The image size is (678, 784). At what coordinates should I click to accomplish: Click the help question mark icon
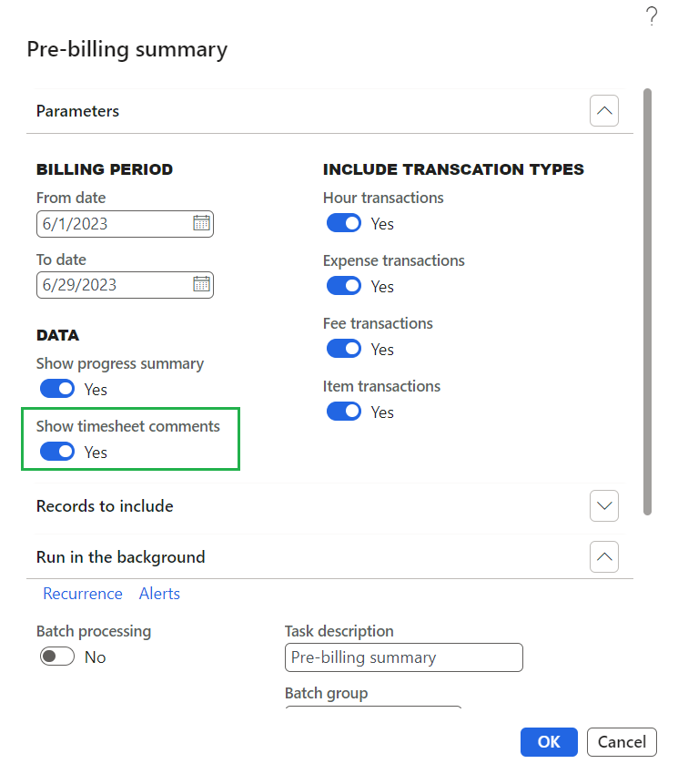tap(652, 16)
